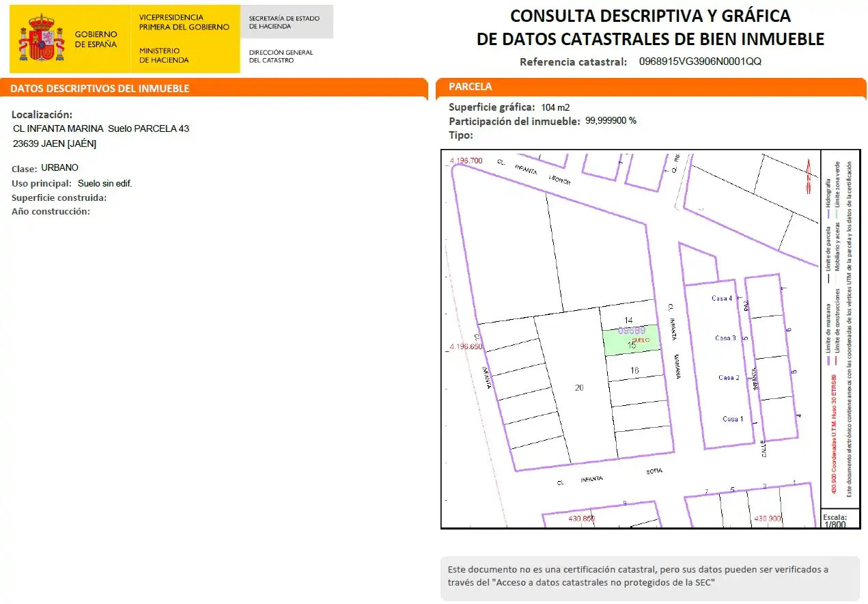Click the participation value 99,999900 %
868x604 pixels.
coord(611,121)
